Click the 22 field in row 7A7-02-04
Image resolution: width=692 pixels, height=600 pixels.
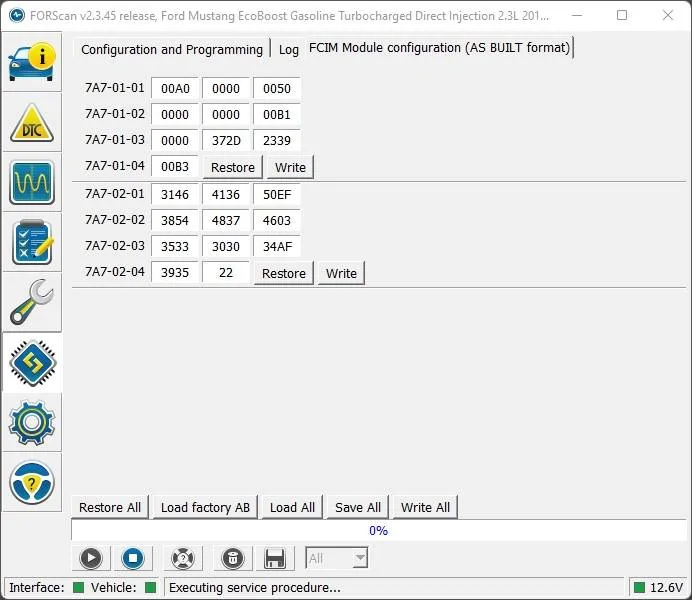pos(226,272)
